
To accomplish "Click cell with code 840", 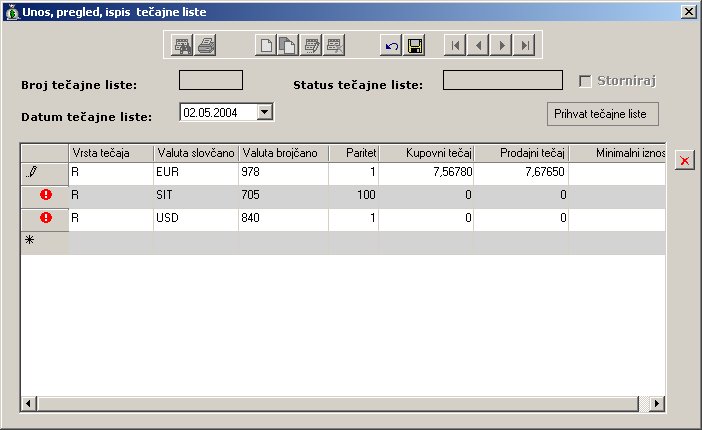I will coord(283,218).
